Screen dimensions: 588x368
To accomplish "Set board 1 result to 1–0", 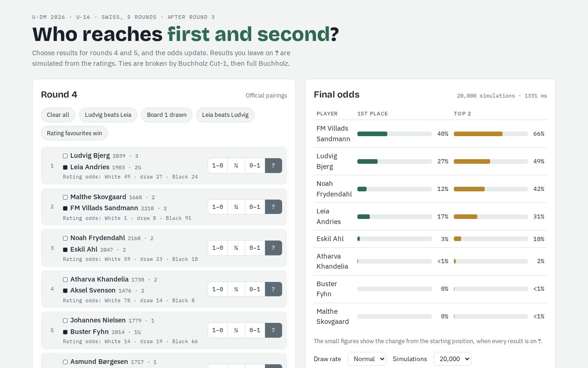I will pos(218,166).
